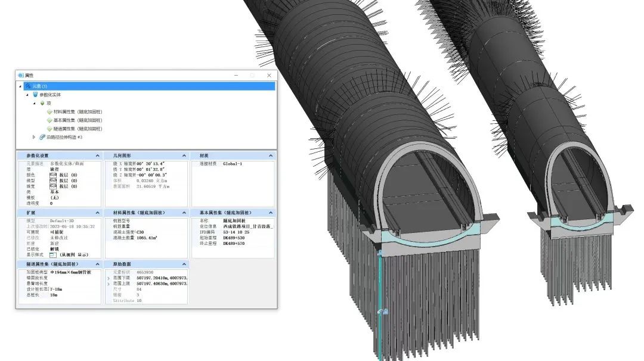
Task: Click the selected pile handle icon in 3D view
Action: pyautogui.click(x=383, y=312)
